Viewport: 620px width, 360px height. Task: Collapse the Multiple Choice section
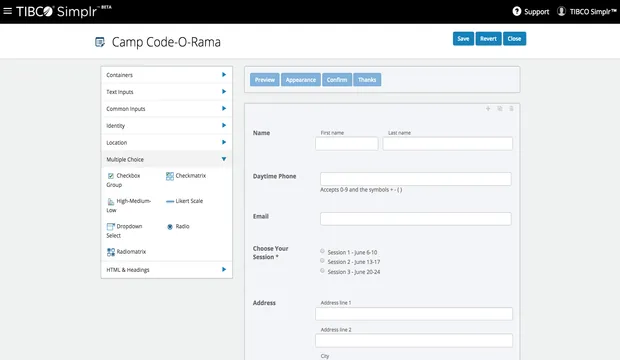(x=166, y=159)
